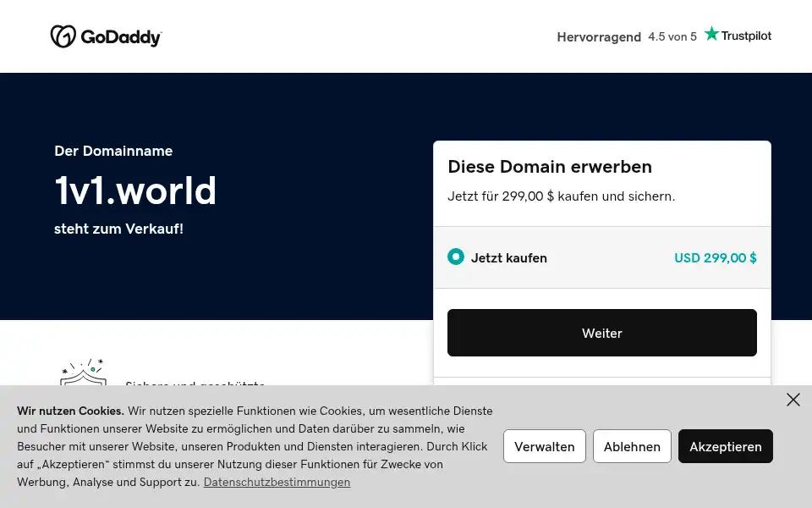Click the 1v1.world domain name heading
Viewport: 812px width, 508px height.
(135, 190)
